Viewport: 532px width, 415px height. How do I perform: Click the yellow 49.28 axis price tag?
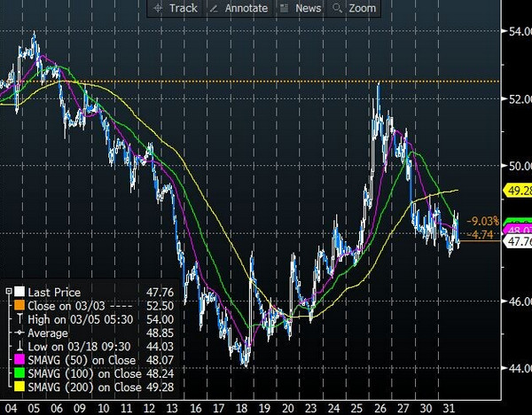517,190
